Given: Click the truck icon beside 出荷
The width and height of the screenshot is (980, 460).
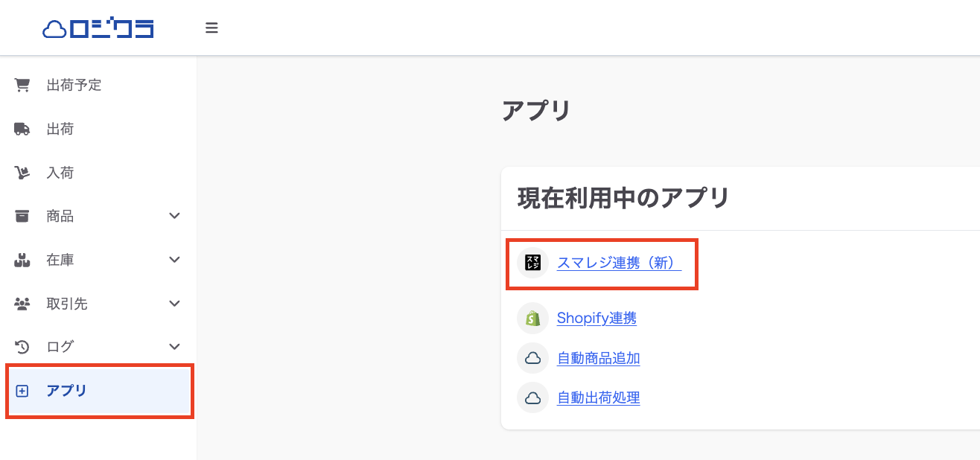Looking at the screenshot, I should [x=22, y=129].
